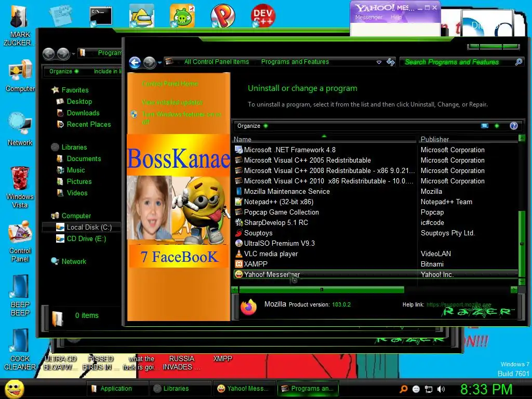This screenshot has width=532, height=399.
Task: Click View installed updates link
Action: [x=172, y=102]
